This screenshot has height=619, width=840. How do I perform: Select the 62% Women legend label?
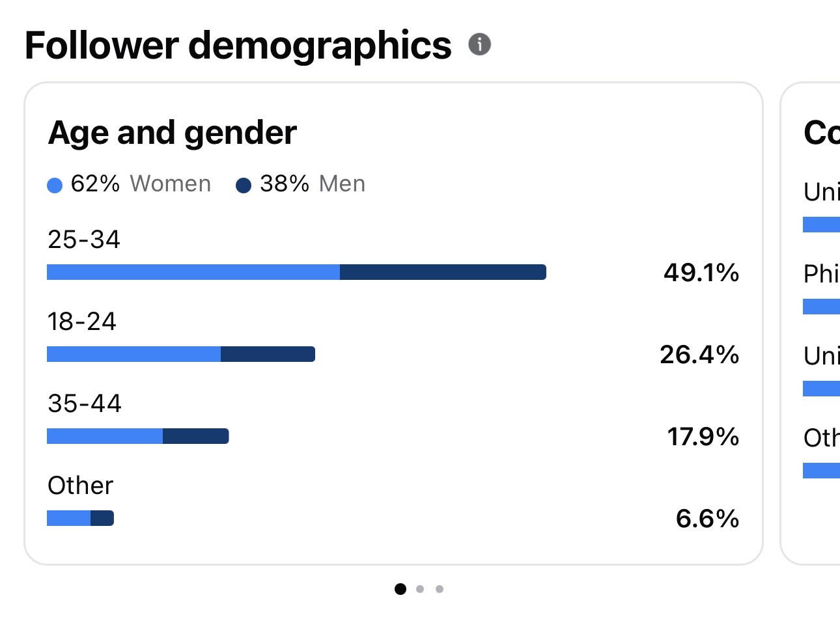click(141, 184)
